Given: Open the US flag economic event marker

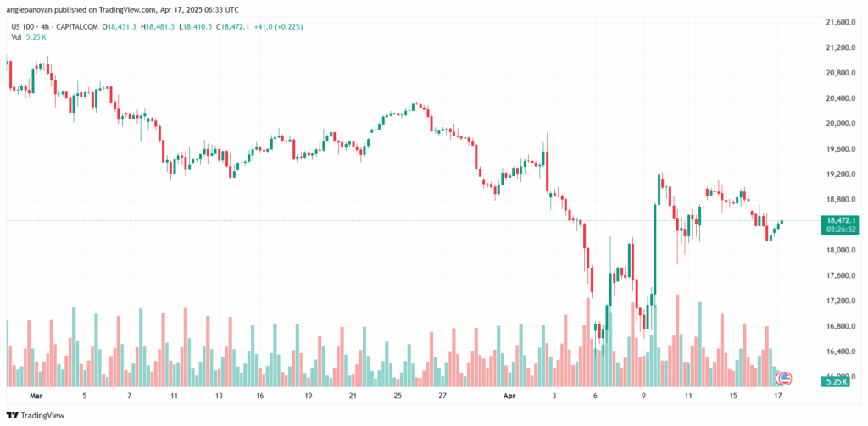Looking at the screenshot, I should pyautogui.click(x=787, y=377).
